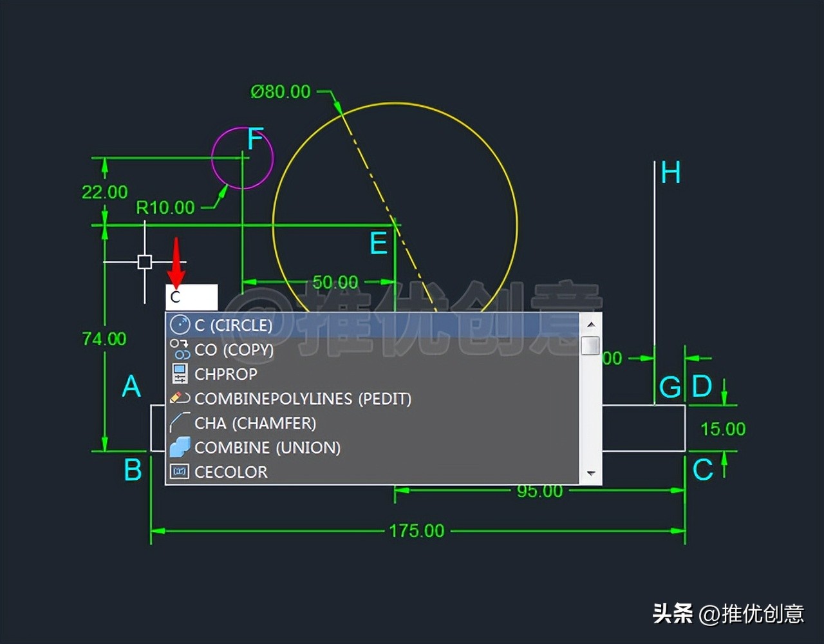This screenshot has width=824, height=644.
Task: Click the CHPROP properties icon
Action: point(181,374)
